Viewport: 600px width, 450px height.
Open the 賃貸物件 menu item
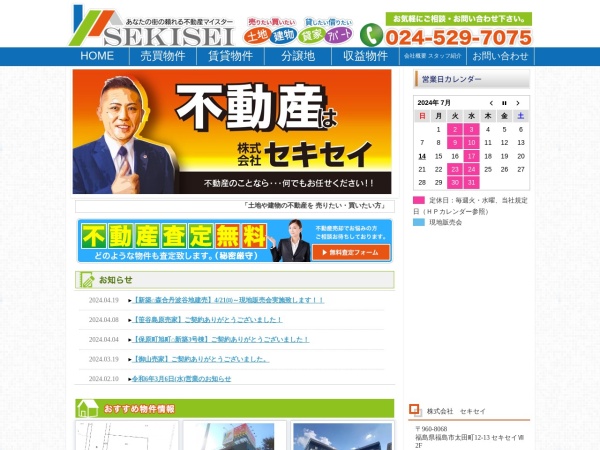pyautogui.click(x=230, y=56)
